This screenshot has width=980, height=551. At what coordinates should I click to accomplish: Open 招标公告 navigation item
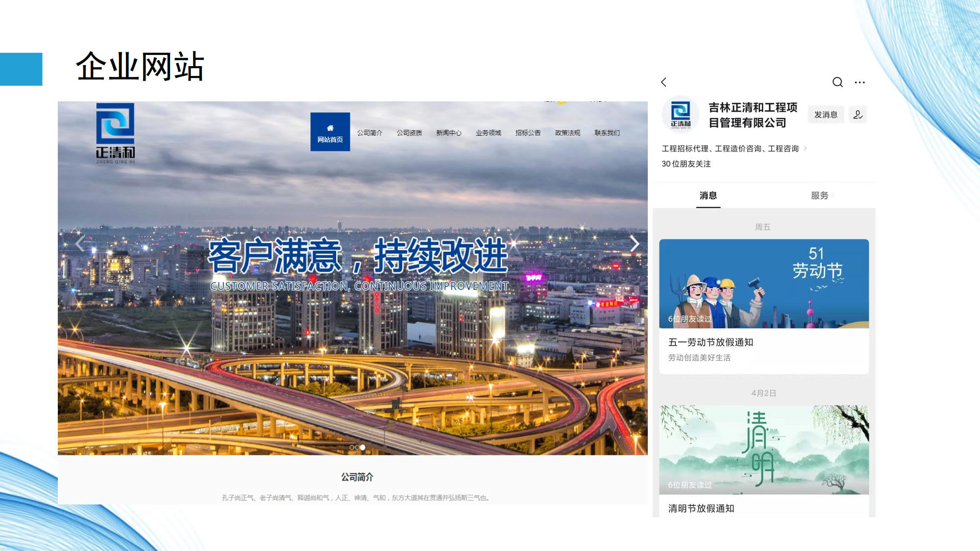tap(528, 133)
